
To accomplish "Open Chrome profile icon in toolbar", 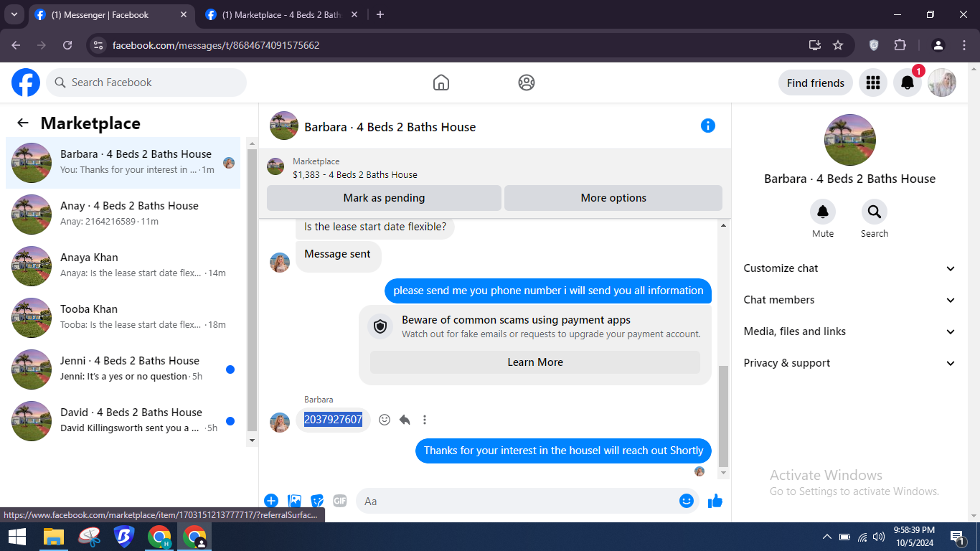I will 938,45.
